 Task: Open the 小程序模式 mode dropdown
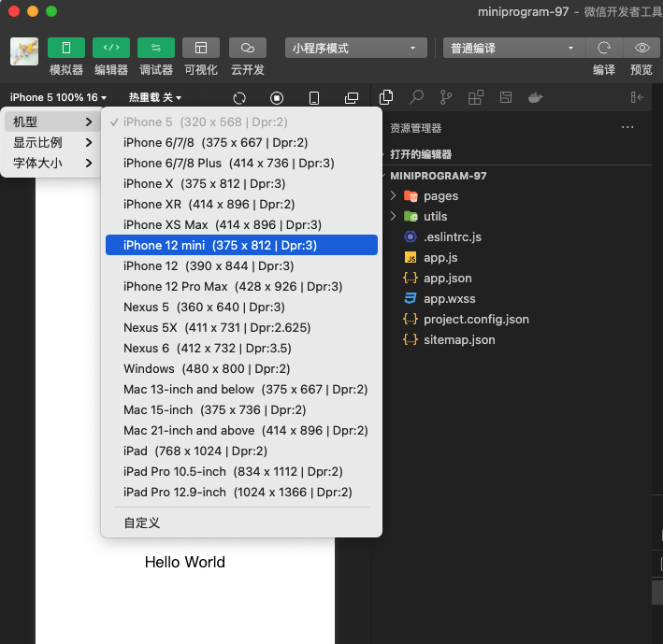click(355, 48)
